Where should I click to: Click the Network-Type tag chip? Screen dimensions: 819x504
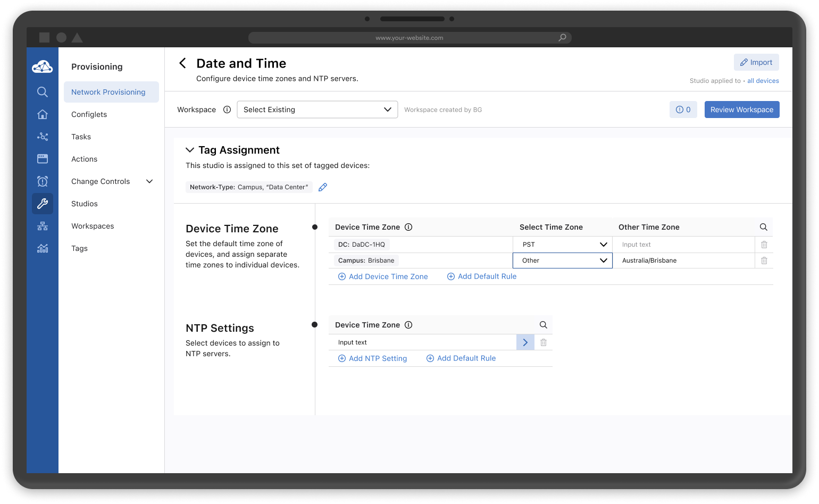[x=249, y=187]
